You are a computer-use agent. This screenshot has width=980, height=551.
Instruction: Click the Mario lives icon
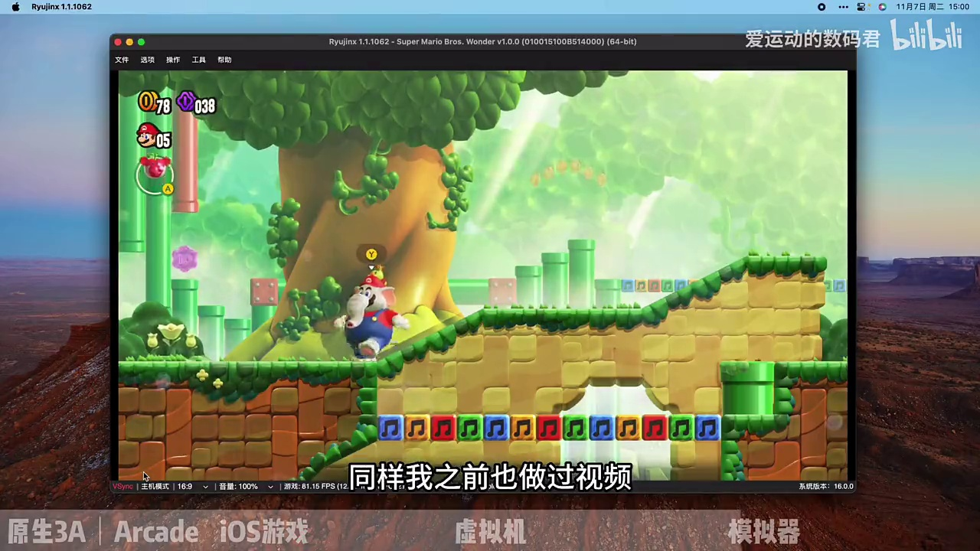click(x=147, y=135)
